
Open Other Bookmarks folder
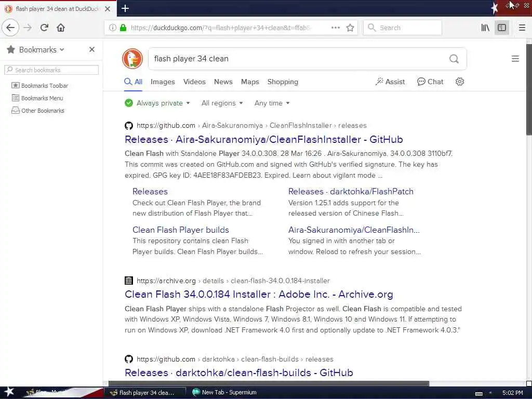point(37,111)
